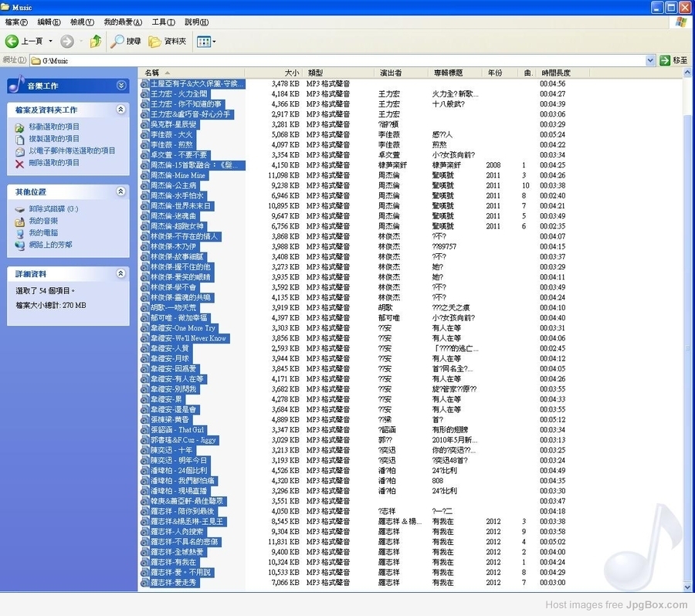
Task: Click the green Go (移至) arrow button
Action: [665, 60]
